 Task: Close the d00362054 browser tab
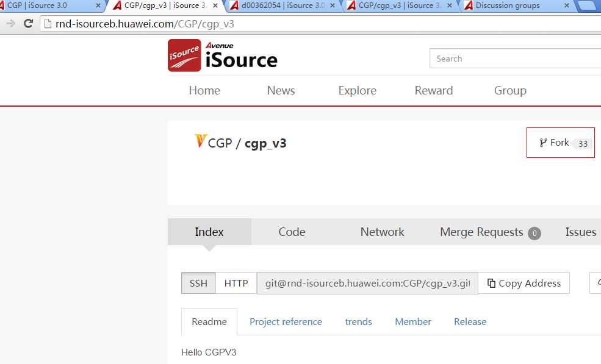coord(333,5)
